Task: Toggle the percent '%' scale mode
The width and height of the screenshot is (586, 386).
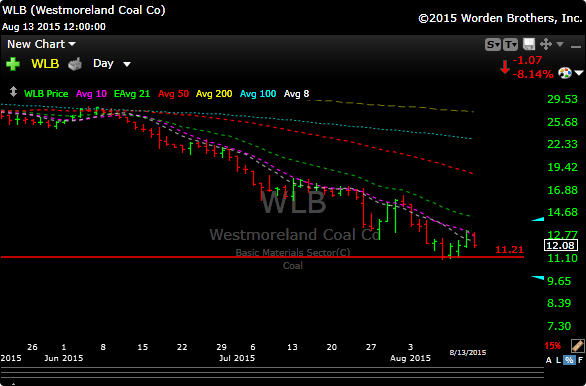Action: pos(569,360)
